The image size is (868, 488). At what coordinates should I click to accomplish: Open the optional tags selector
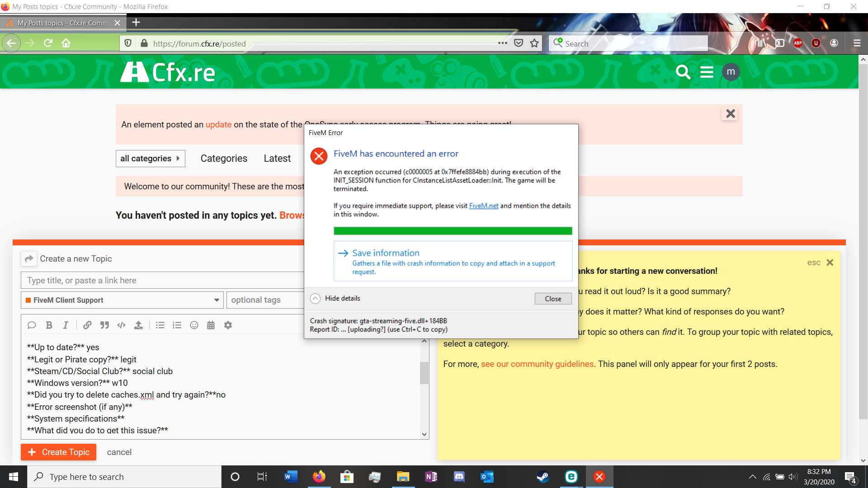click(x=265, y=300)
